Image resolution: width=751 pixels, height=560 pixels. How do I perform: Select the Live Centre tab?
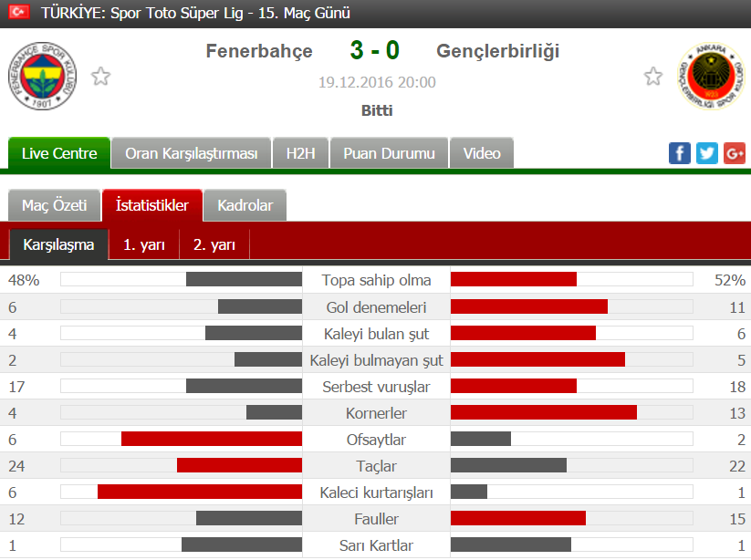click(59, 153)
